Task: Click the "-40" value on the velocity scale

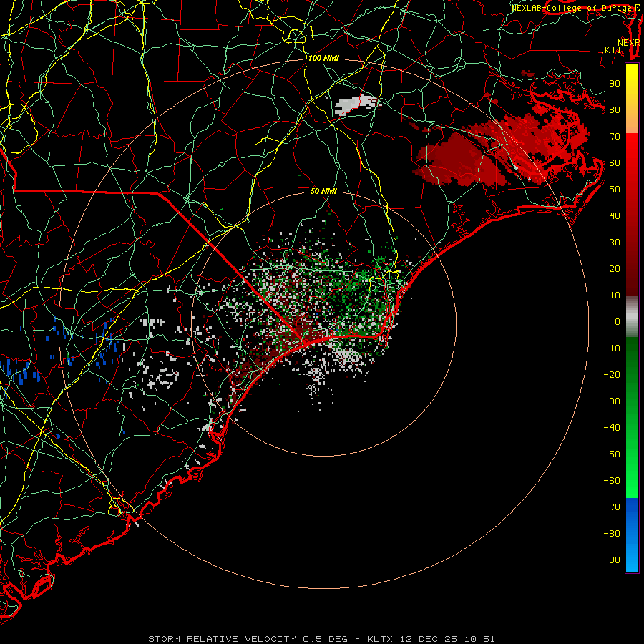Action: [x=612, y=428]
